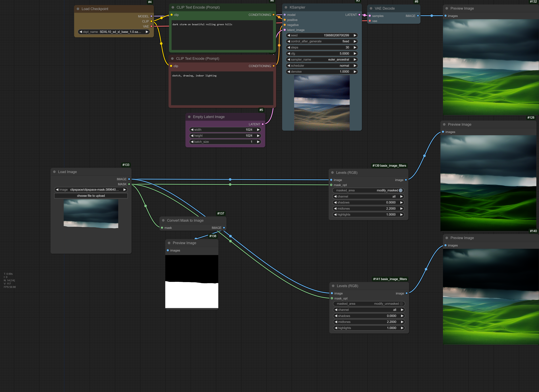Decrease shadows value on Levels #139
The height and width of the screenshot is (392, 539).
(335, 203)
